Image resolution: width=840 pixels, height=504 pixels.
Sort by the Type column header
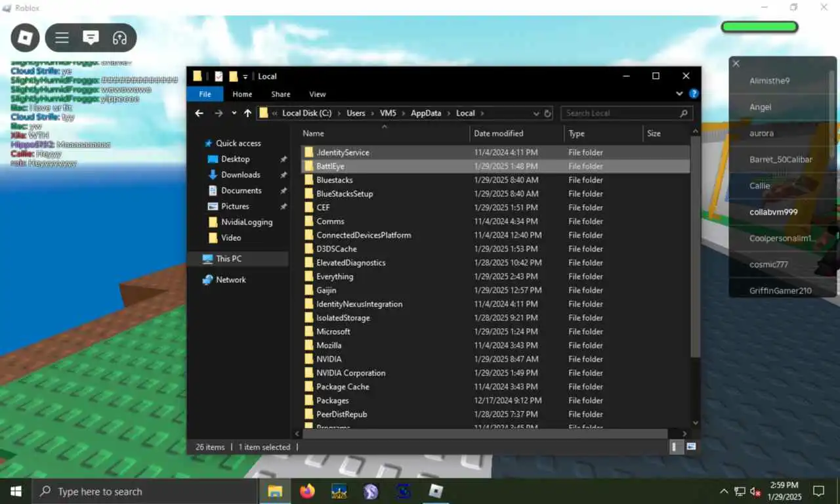(x=604, y=133)
